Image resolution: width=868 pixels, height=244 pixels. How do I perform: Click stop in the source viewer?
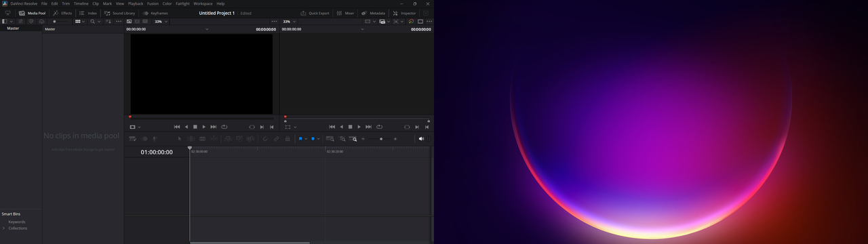pyautogui.click(x=195, y=127)
